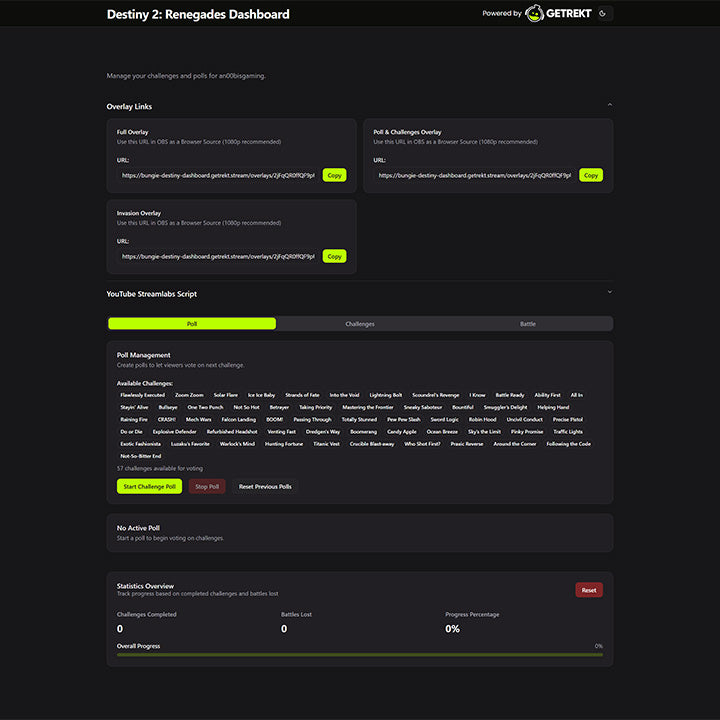Click the Destiny 2: Renegades Dashboard title

coord(198,14)
